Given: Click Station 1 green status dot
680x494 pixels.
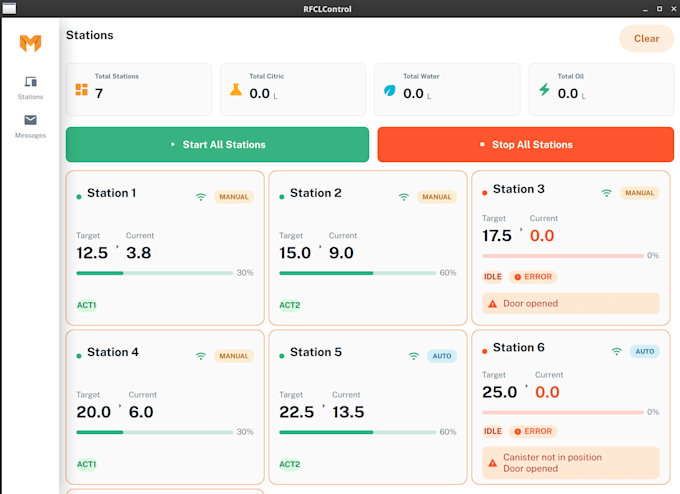Looking at the screenshot, I should click(x=78, y=197).
